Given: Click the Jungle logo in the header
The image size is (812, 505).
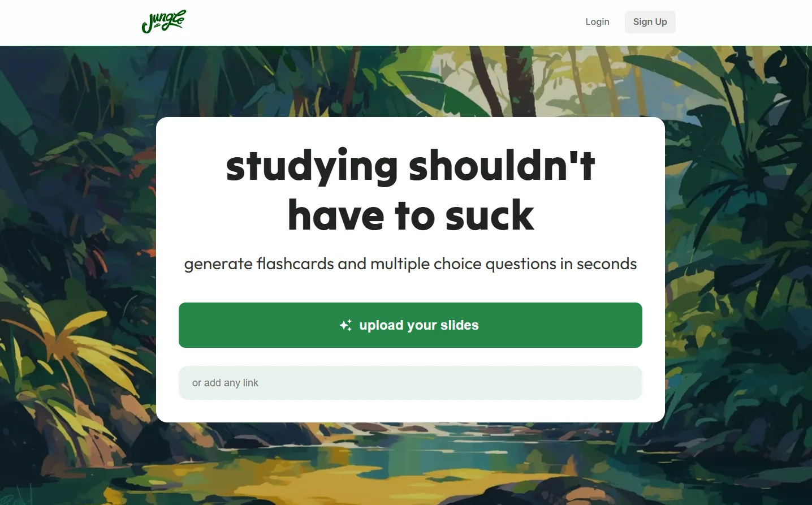Looking at the screenshot, I should 163,21.
